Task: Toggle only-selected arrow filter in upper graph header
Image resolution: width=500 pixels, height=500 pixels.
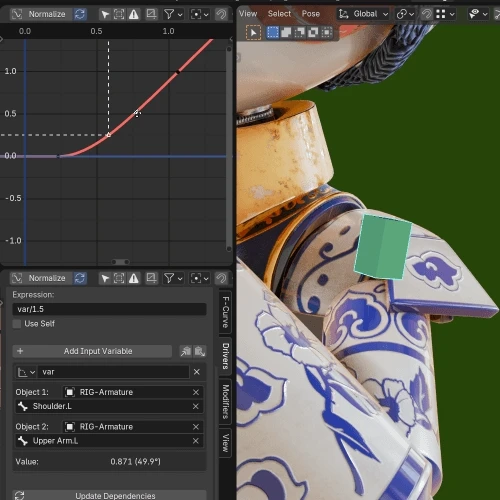Action: tap(105, 14)
